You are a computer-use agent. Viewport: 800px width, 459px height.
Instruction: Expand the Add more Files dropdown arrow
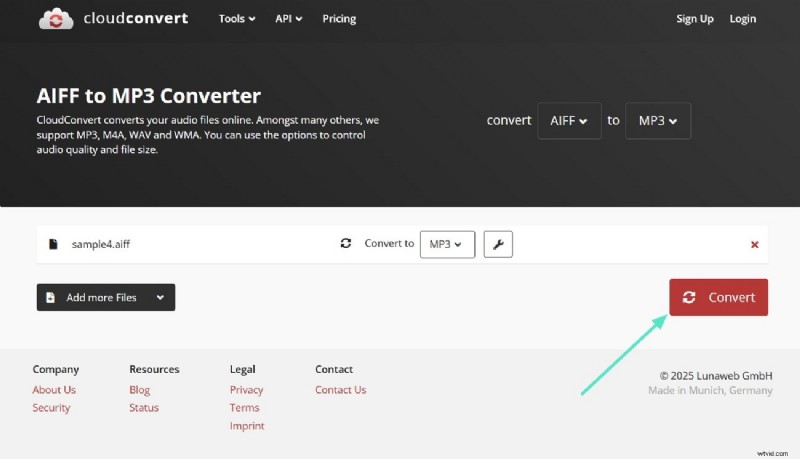160,297
